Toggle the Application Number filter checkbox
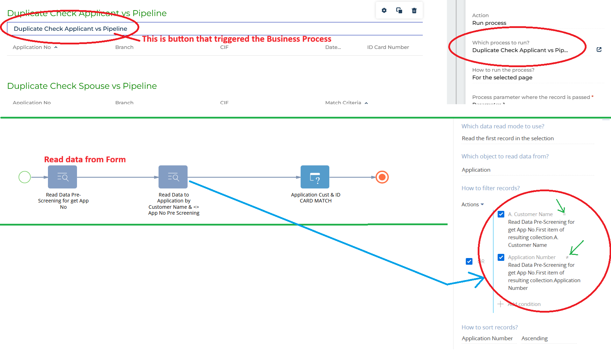The width and height of the screenshot is (611, 364). 501,257
